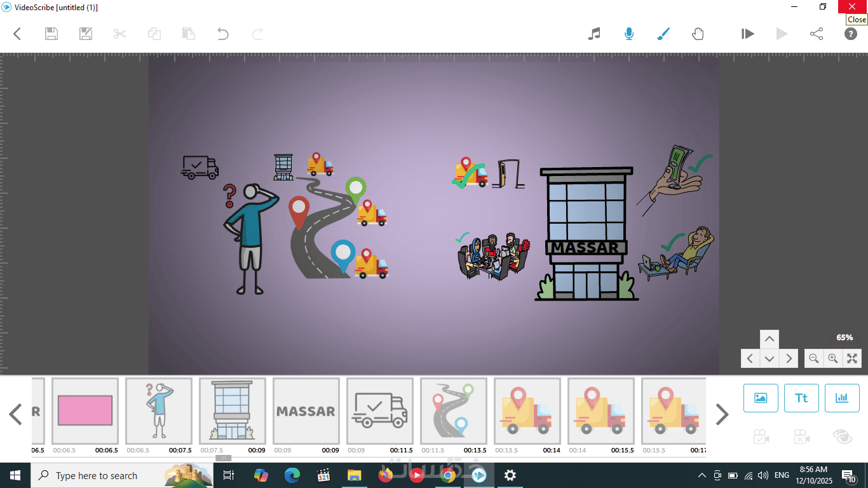
Task: Change the drawing hand
Action: (698, 34)
